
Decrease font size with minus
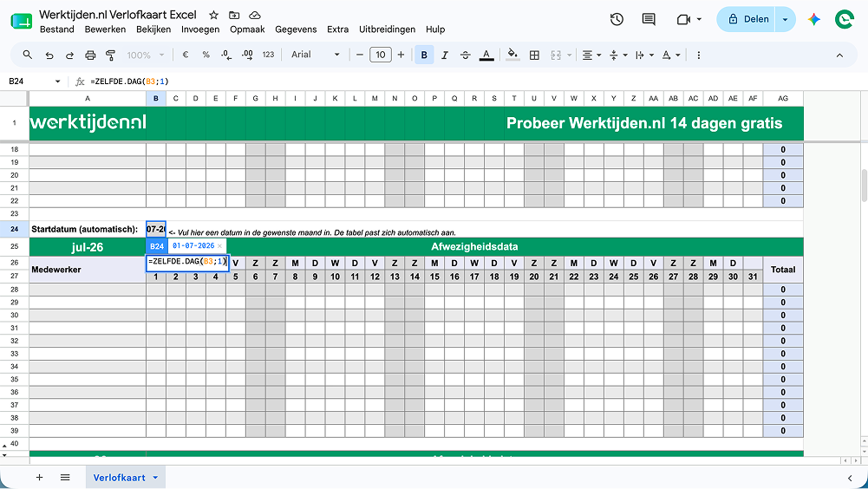click(359, 55)
